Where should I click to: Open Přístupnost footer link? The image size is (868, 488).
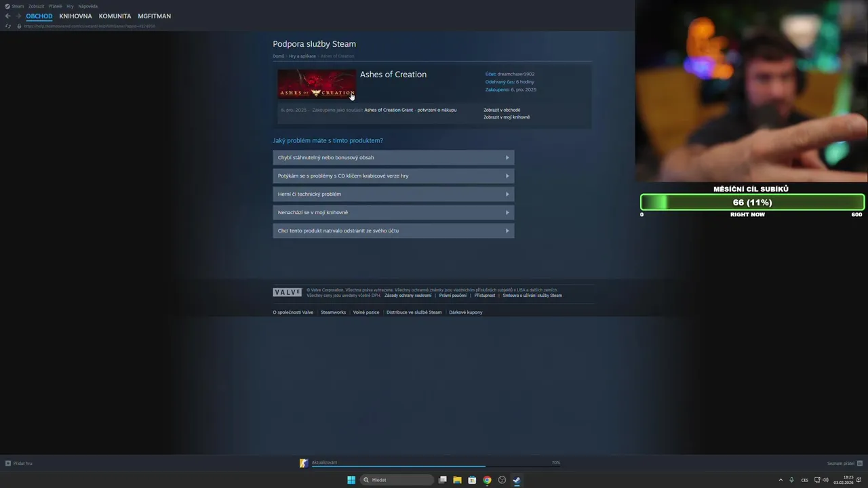click(485, 296)
